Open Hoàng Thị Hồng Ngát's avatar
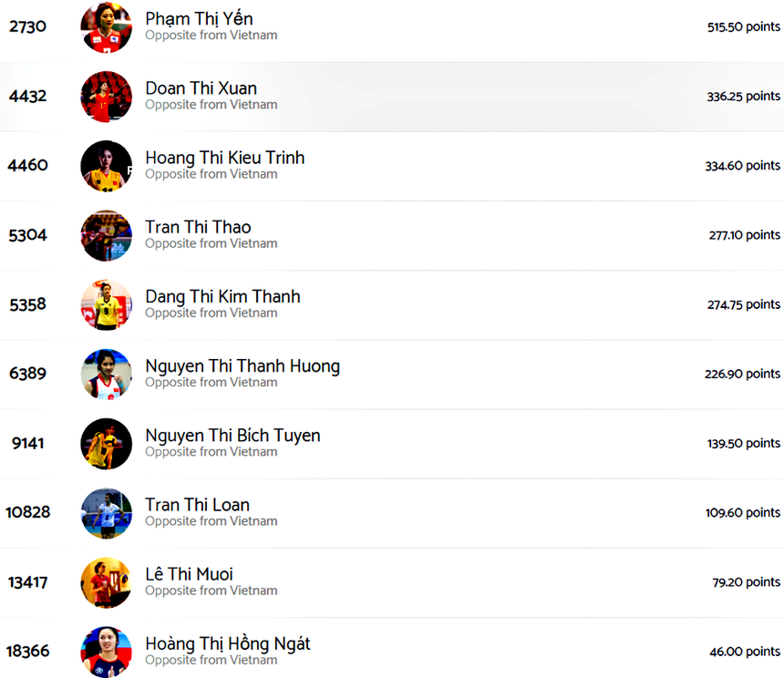The width and height of the screenshot is (784, 678). coord(106,651)
